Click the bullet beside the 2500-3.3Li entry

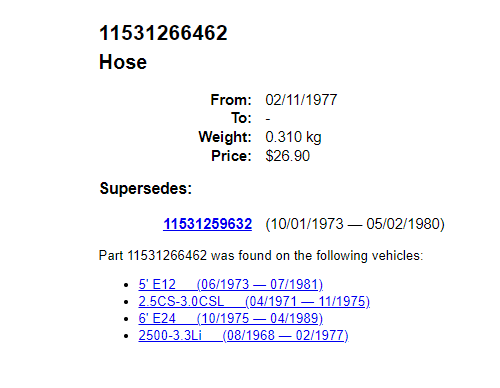click(126, 336)
